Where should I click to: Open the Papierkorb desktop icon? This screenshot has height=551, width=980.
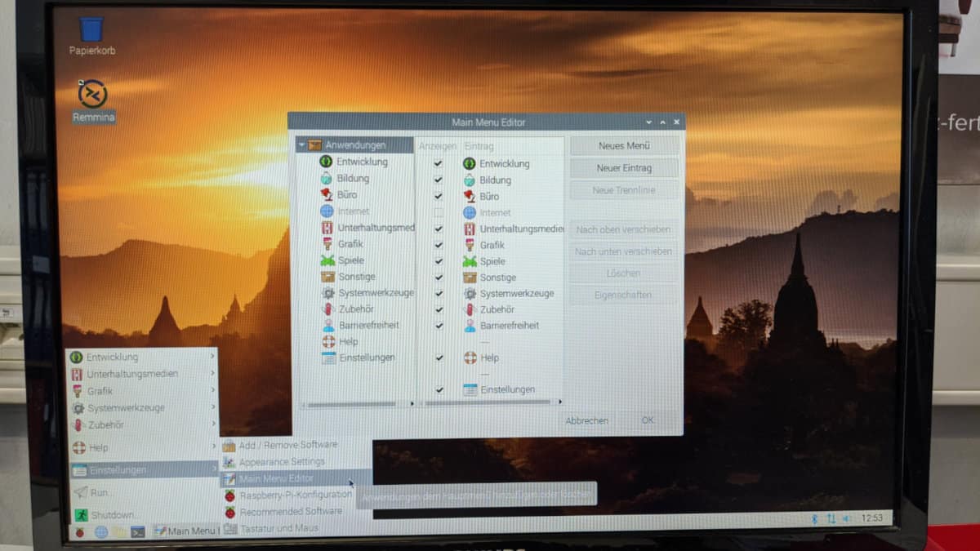pos(91,30)
